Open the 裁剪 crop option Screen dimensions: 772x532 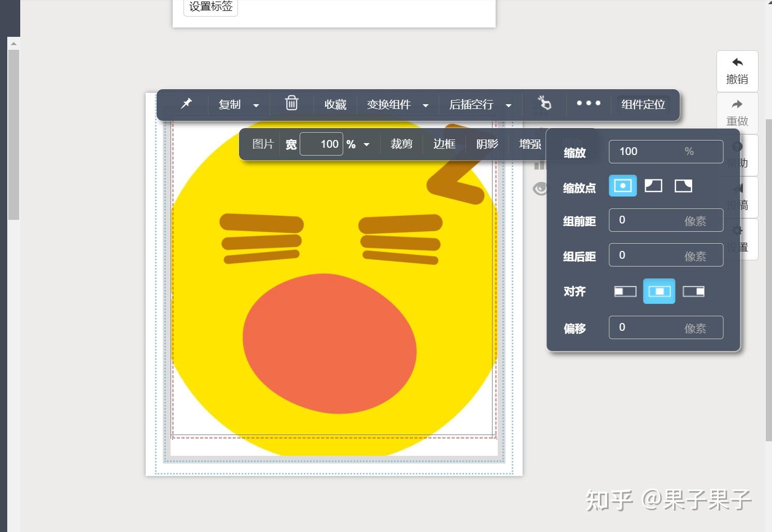click(x=401, y=144)
